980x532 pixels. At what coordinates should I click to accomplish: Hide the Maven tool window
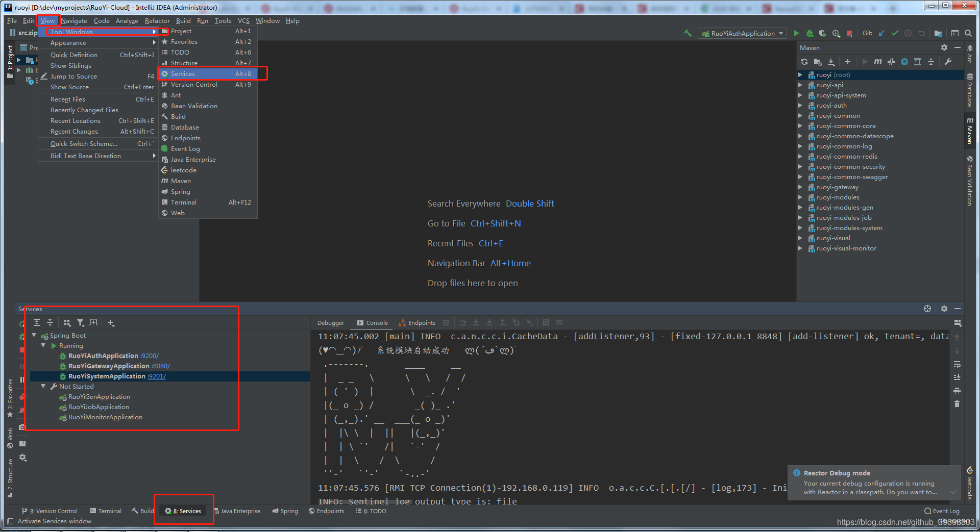[x=958, y=47]
